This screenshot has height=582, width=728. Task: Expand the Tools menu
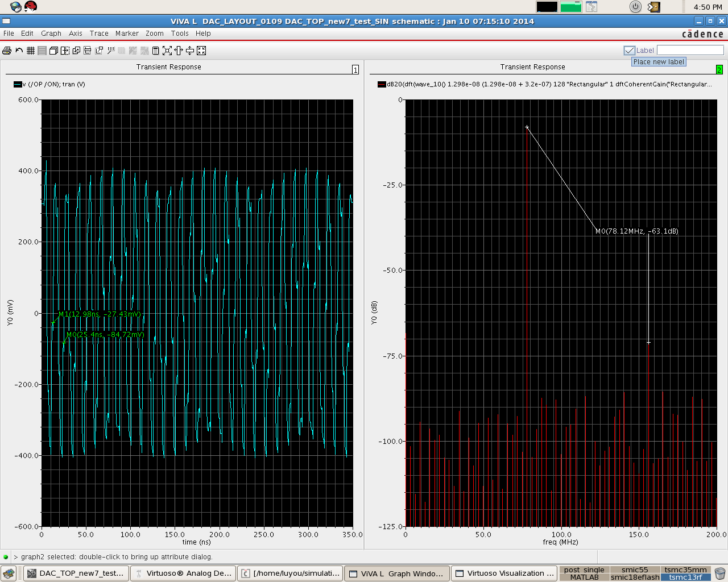coord(180,34)
